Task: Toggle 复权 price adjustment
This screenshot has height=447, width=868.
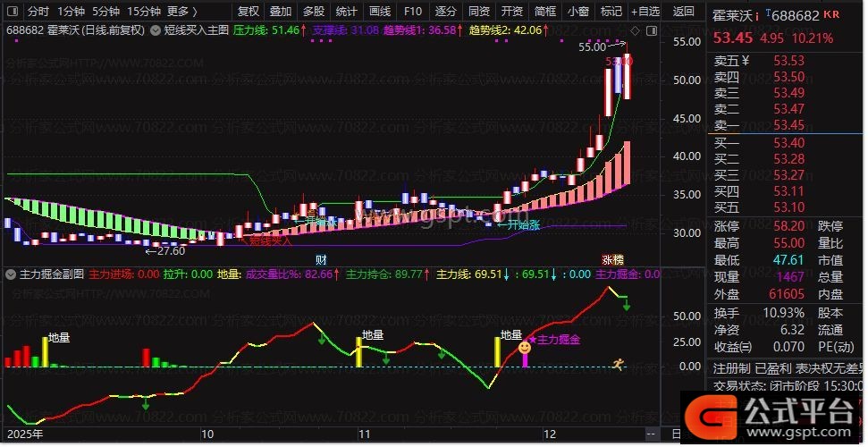Action: [x=248, y=12]
